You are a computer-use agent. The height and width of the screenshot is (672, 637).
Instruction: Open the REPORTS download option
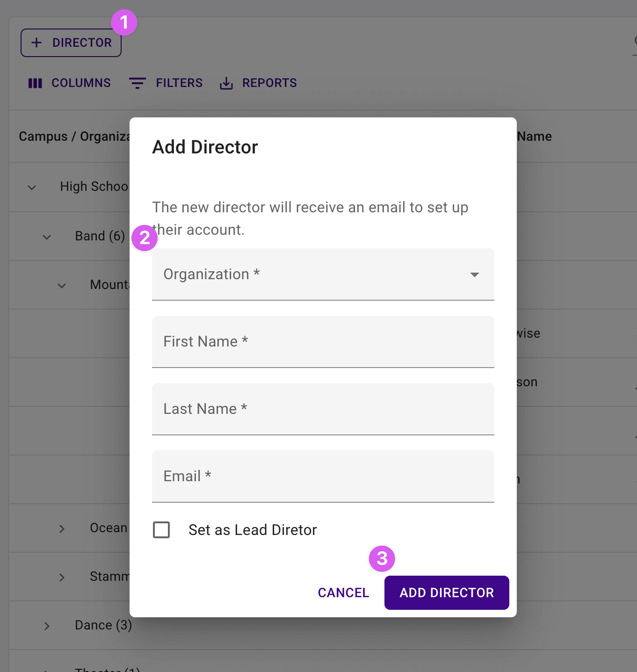(258, 83)
